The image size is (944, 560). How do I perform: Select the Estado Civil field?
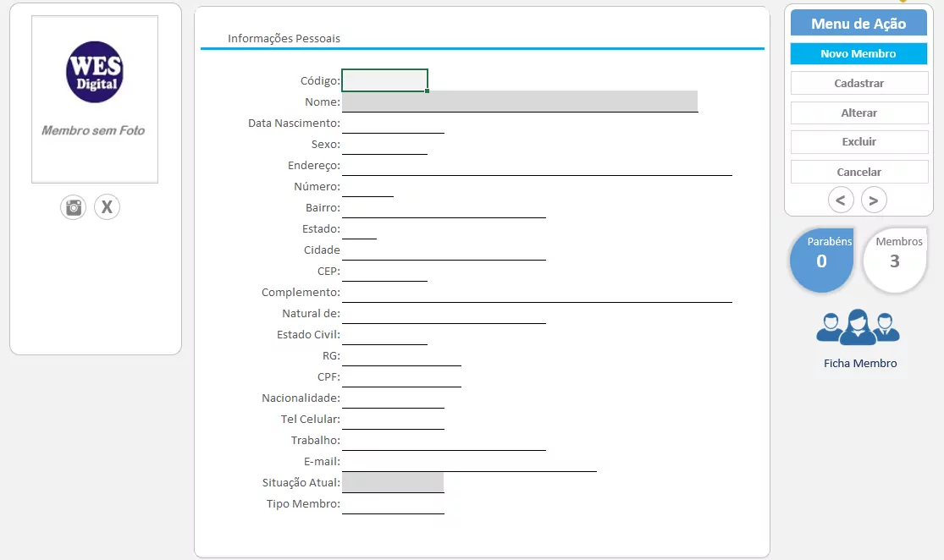click(x=384, y=334)
